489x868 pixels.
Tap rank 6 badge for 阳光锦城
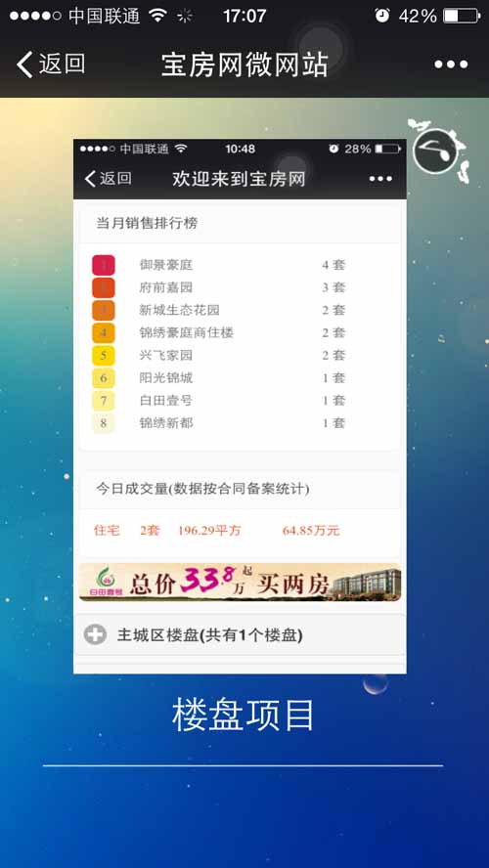pos(104,378)
